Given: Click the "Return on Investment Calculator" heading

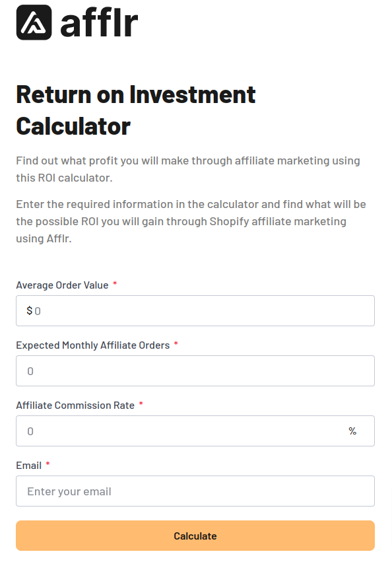Looking at the screenshot, I should 135,110.
